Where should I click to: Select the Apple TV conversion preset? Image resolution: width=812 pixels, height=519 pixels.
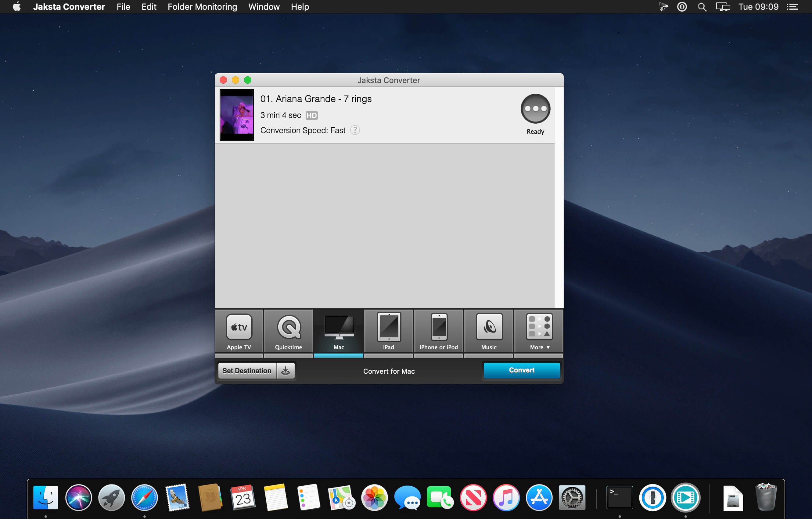click(239, 331)
